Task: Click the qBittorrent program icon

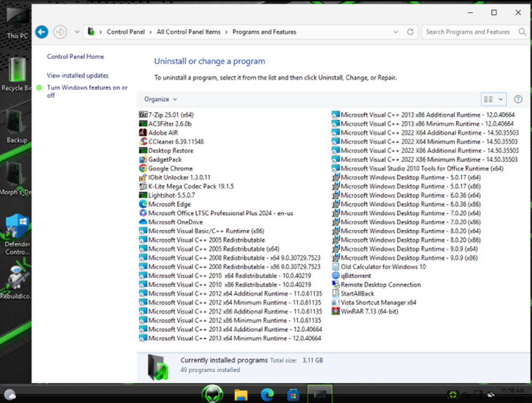Action: pyautogui.click(x=335, y=276)
